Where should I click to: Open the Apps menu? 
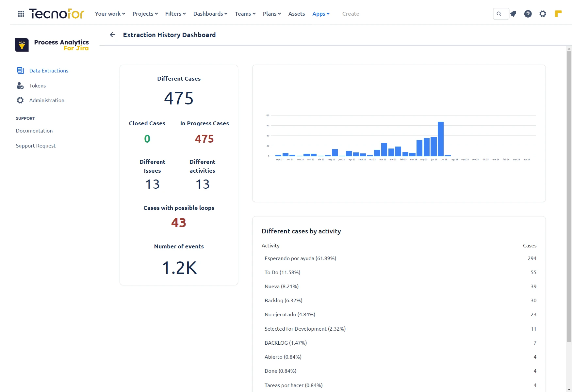[x=321, y=14]
